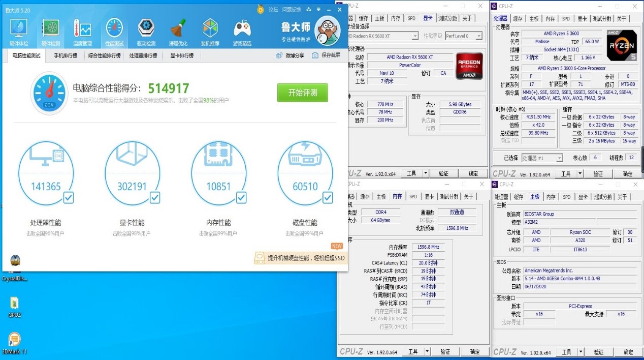
Task: Toggle the 显卡性能 checkbox
Action: pos(154,197)
